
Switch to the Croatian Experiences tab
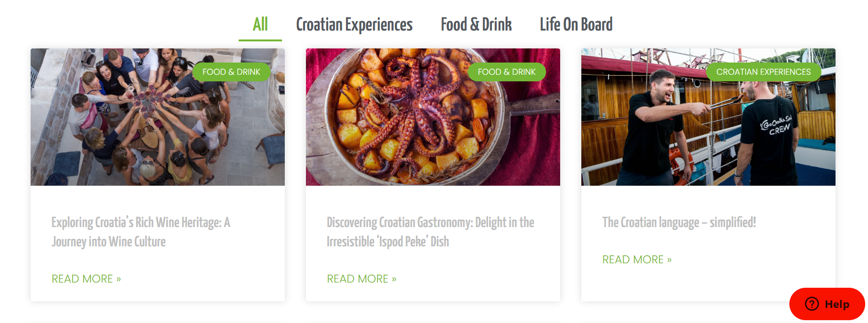354,24
